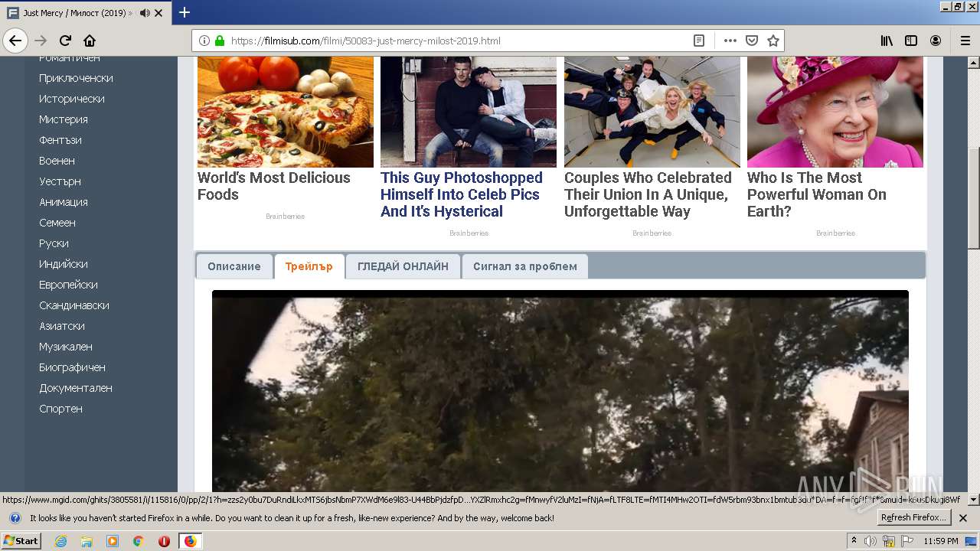The width and height of the screenshot is (980, 551).
Task: Open the Спортен genre
Action: (x=60, y=409)
